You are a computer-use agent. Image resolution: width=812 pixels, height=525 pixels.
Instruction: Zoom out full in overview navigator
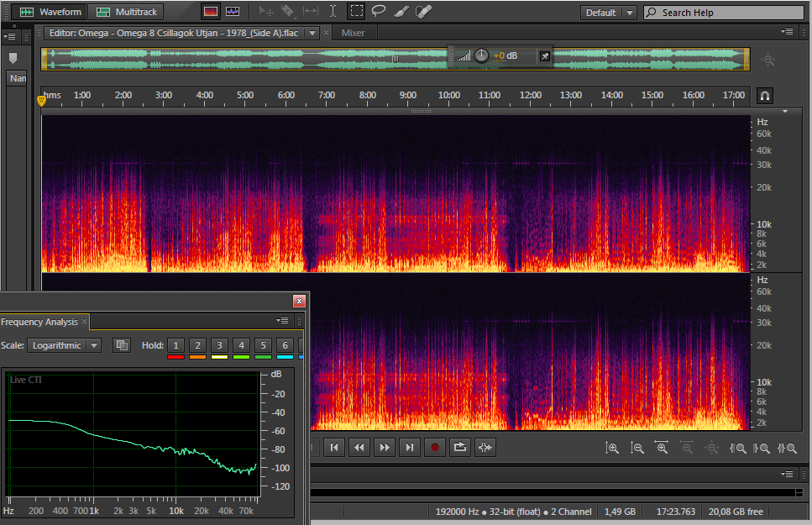click(x=768, y=59)
